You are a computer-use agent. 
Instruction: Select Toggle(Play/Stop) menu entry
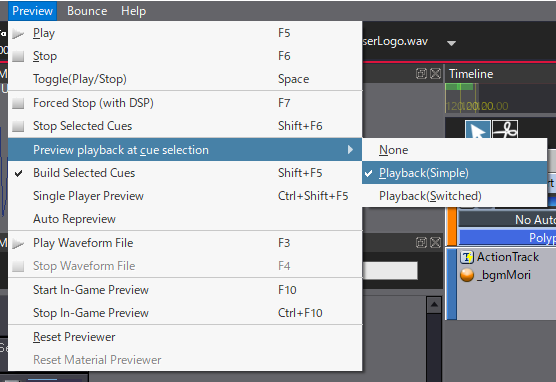[185, 79]
